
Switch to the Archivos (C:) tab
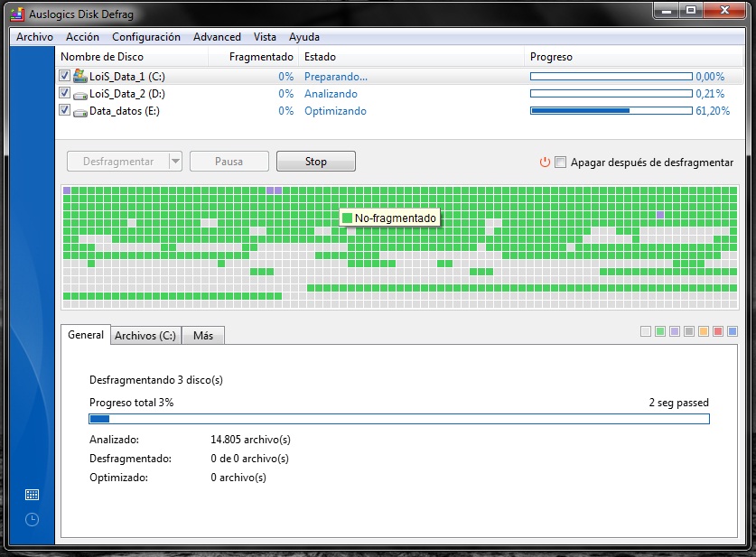click(x=145, y=336)
